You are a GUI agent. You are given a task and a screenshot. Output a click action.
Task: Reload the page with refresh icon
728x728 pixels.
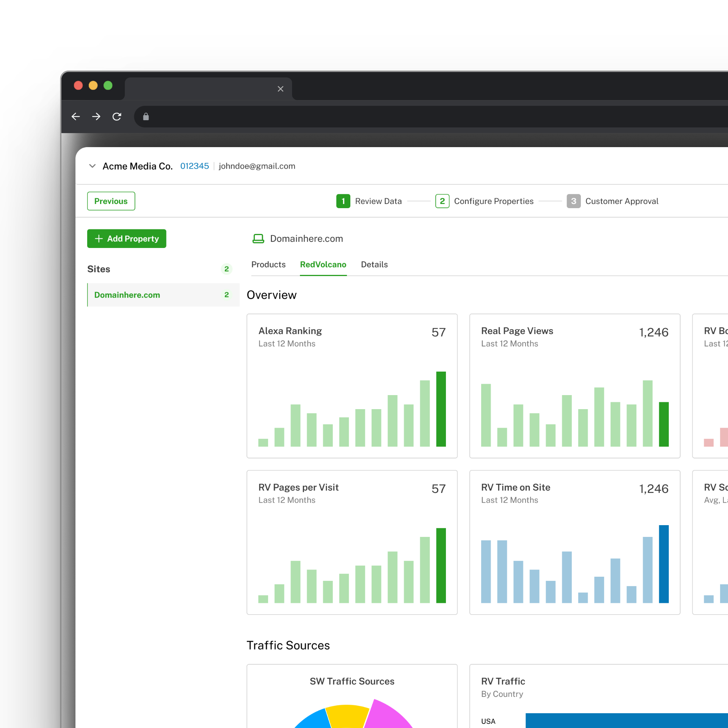coord(117,116)
